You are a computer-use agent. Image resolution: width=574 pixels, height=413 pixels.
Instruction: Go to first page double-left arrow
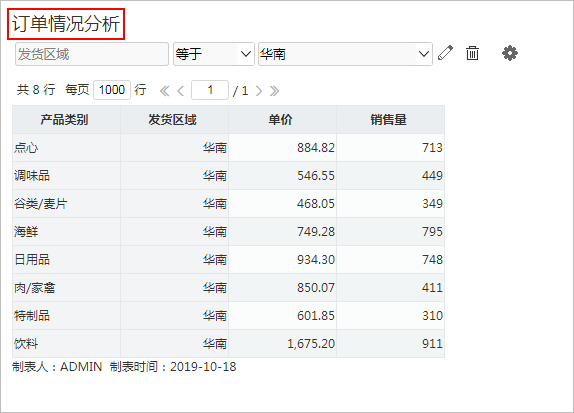tap(165, 90)
